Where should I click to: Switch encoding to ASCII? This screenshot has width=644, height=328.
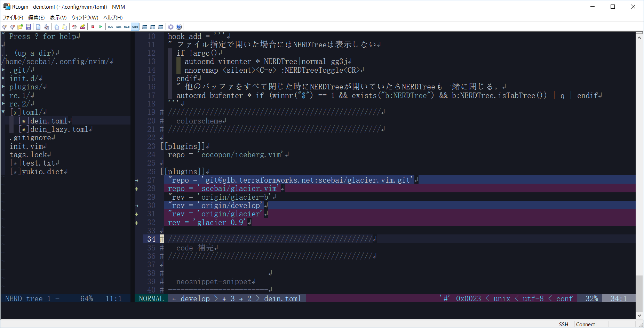(127, 27)
